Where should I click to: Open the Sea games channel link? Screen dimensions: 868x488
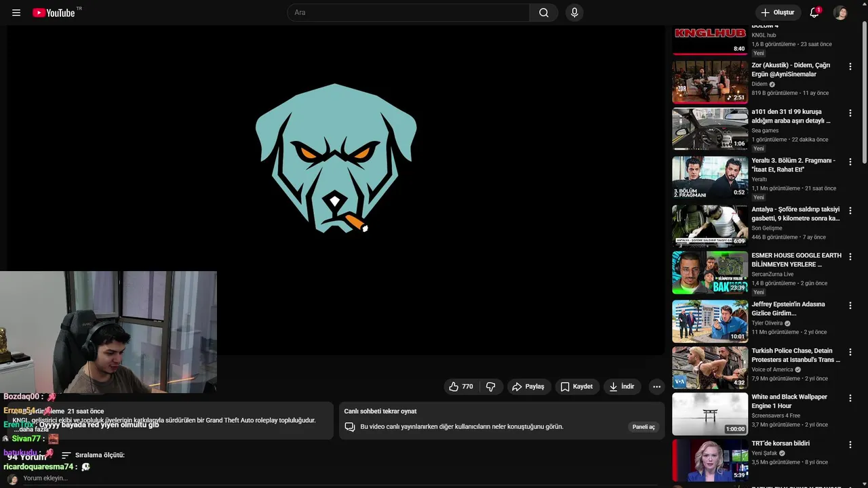[x=765, y=130]
